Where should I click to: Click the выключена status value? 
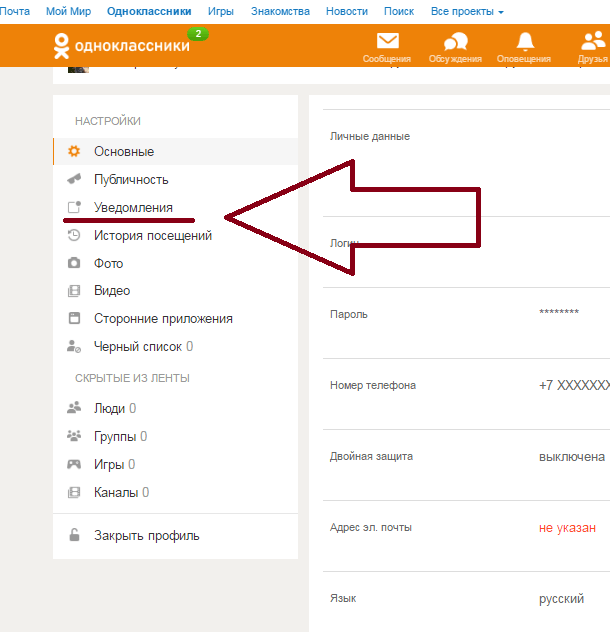(572, 457)
